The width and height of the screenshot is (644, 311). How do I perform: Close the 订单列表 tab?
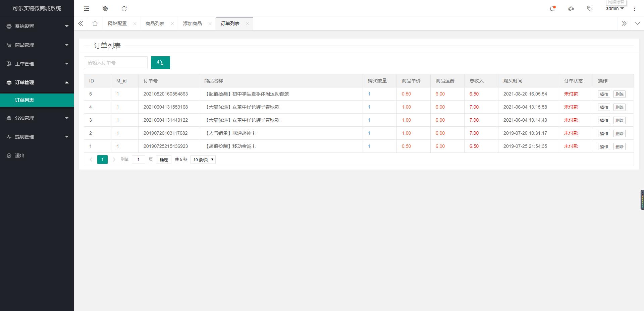pyautogui.click(x=248, y=23)
